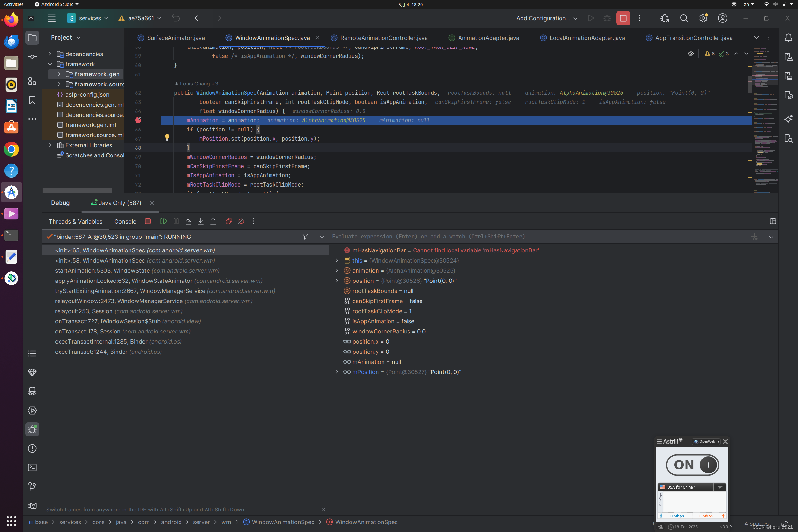Open the ae75a661 branch dropdown

140,18
